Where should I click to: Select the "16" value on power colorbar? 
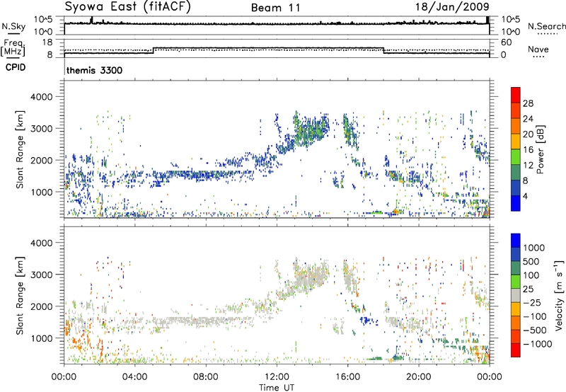(528, 150)
